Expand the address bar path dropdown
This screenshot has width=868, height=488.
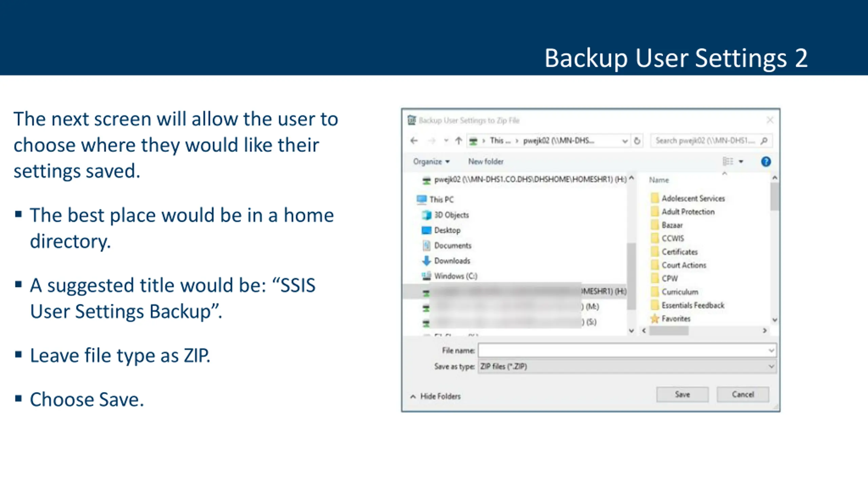pyautogui.click(x=625, y=141)
